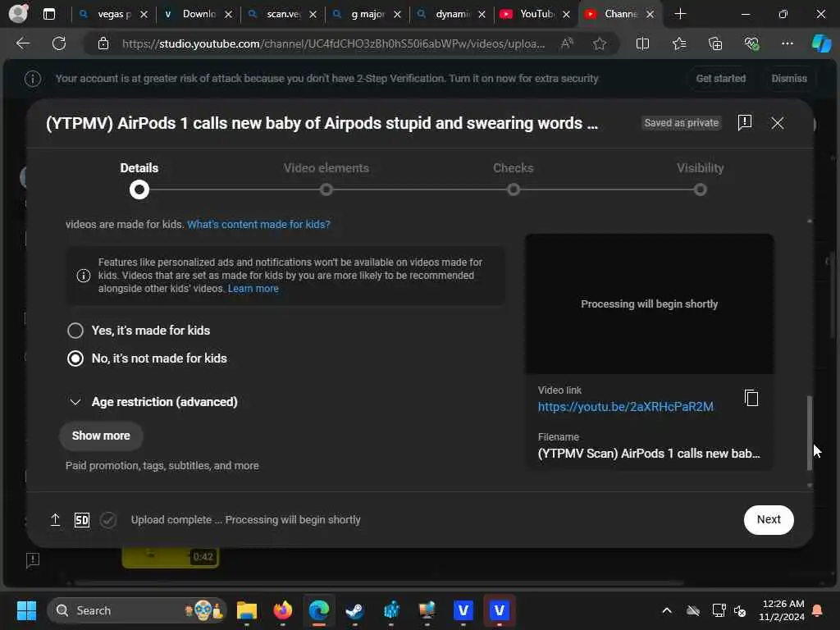The image size is (840, 630).
Task: Dismiss the security warning banner
Action: pos(788,79)
